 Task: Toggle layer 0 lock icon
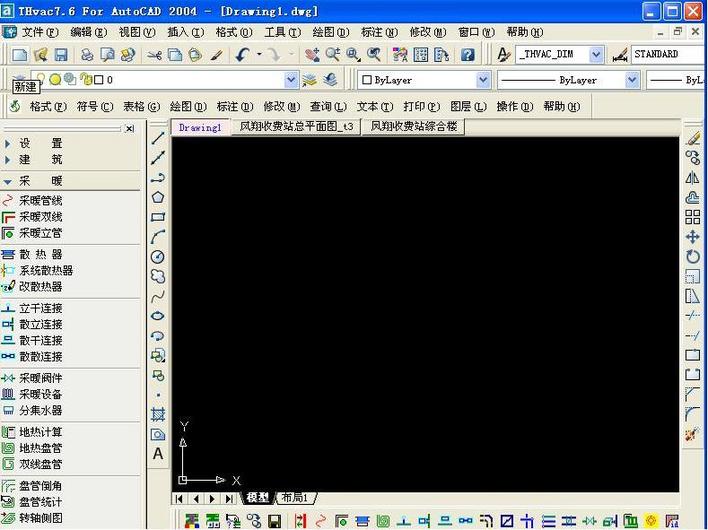pyautogui.click(x=86, y=80)
